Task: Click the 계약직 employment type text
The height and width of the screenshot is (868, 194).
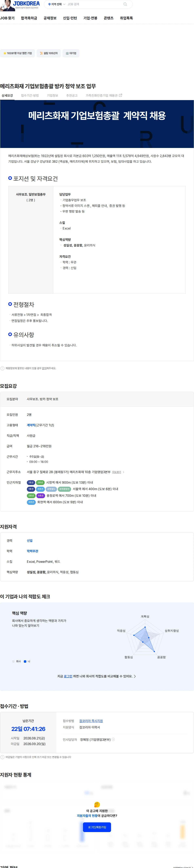Action: click(31, 425)
